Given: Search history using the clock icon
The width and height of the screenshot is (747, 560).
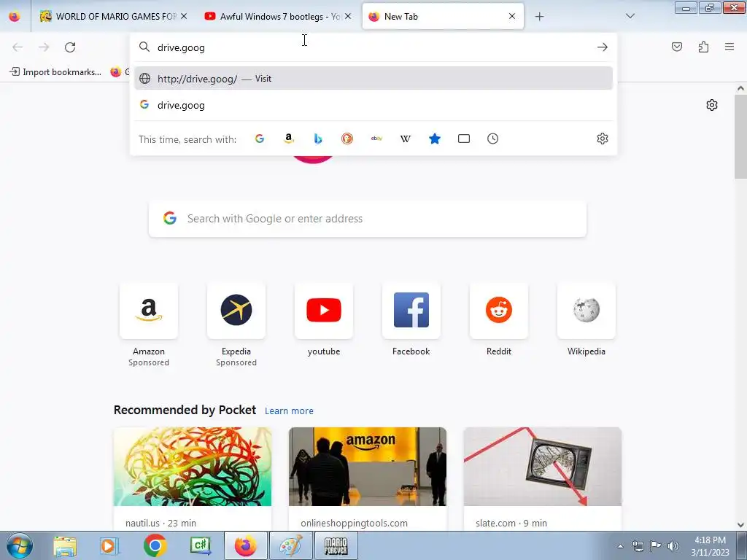Looking at the screenshot, I should (492, 139).
